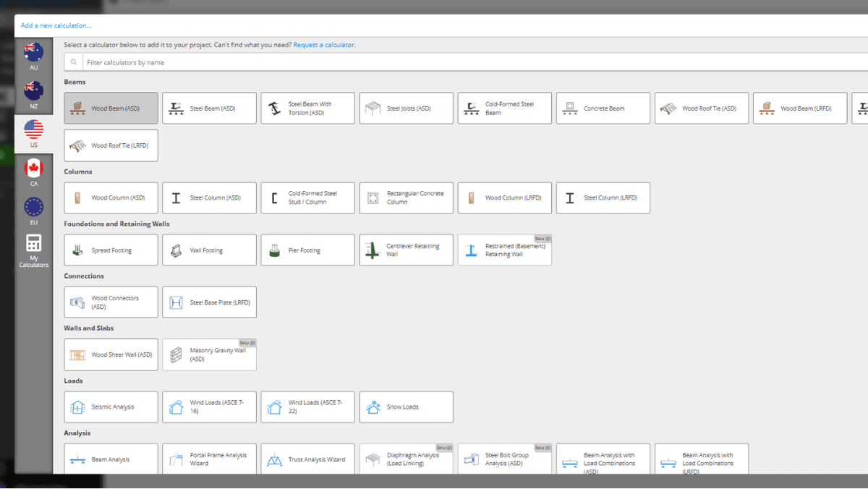Screen dimensions: 868x489
Task: Add Beam Analysis with Load Combinations (LRFD)
Action: [701, 459]
